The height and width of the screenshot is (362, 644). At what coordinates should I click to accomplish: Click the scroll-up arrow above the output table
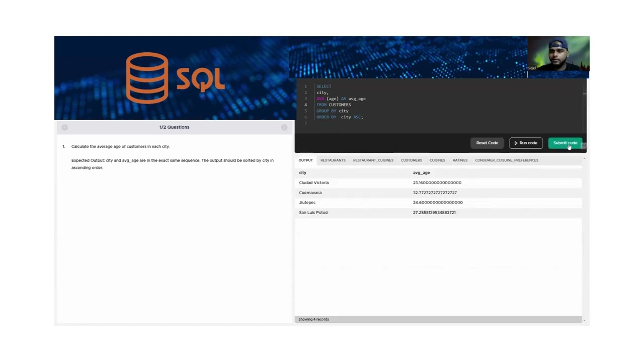pyautogui.click(x=584, y=158)
